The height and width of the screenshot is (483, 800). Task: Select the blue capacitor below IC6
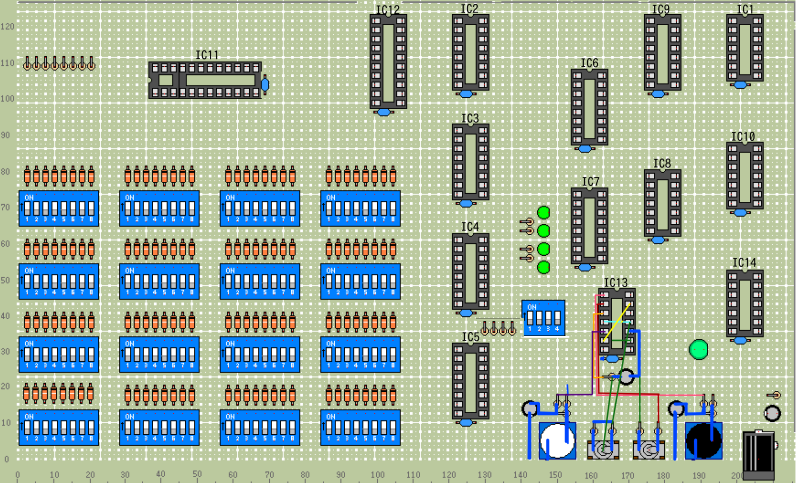[x=585, y=149]
